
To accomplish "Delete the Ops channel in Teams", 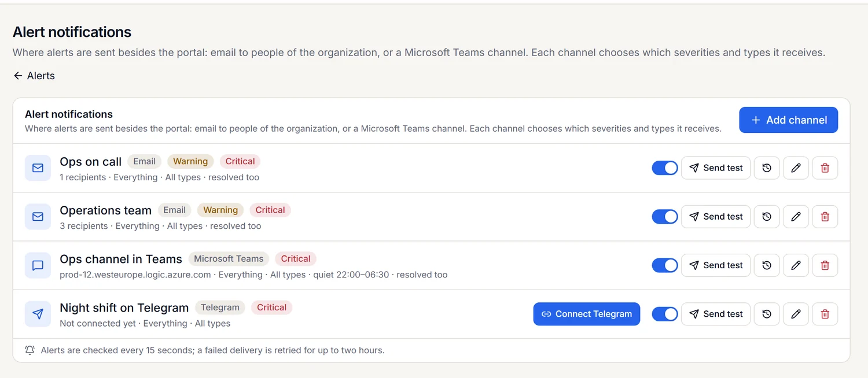I will coord(825,265).
